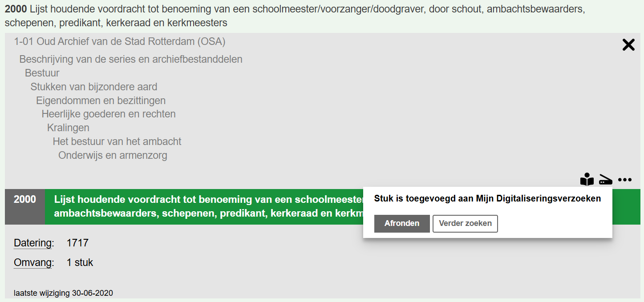
Task: Navigate to Stukken van bijzondere aard
Action: (94, 87)
